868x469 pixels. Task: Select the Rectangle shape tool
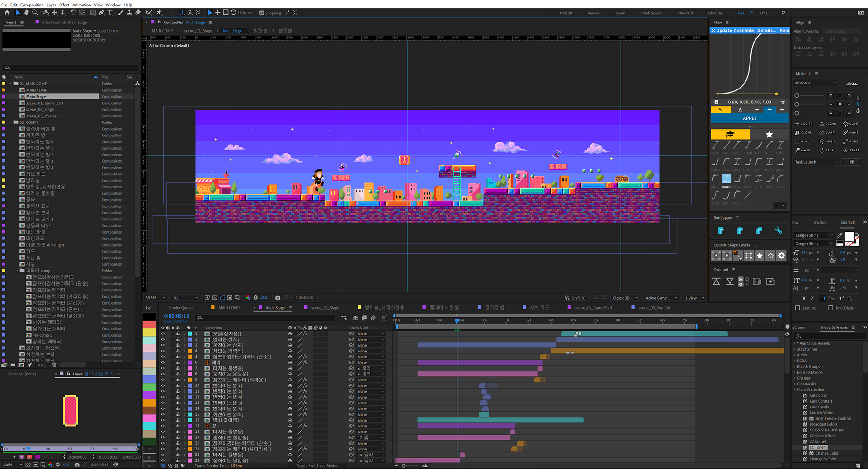point(93,13)
